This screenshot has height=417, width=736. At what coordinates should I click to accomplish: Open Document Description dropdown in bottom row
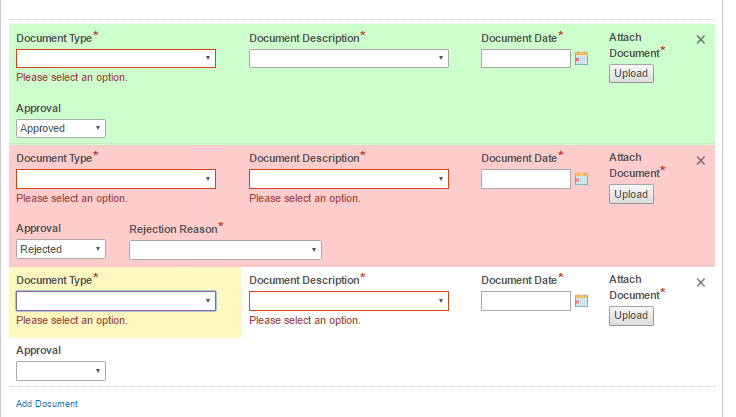(x=349, y=301)
